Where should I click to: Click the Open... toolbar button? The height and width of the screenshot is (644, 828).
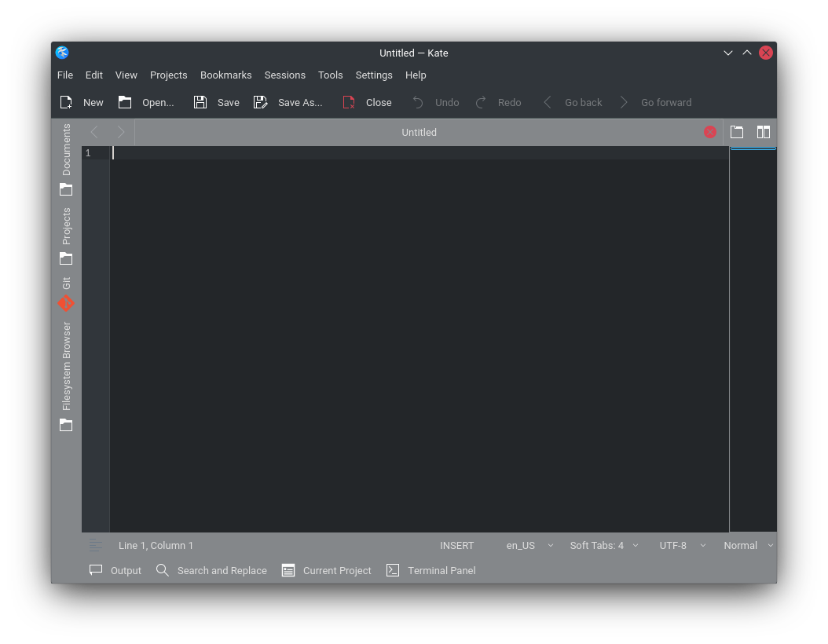pyautogui.click(x=146, y=102)
